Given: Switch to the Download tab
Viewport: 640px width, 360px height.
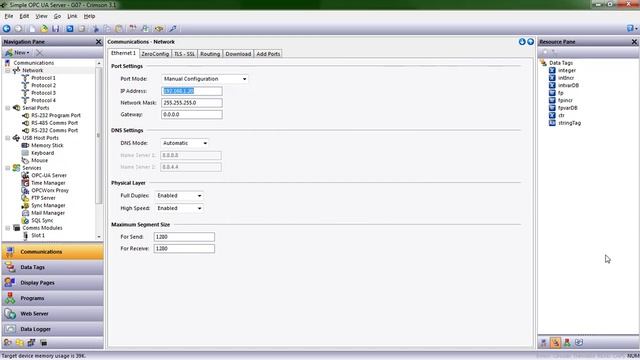Looking at the screenshot, I should (x=238, y=54).
